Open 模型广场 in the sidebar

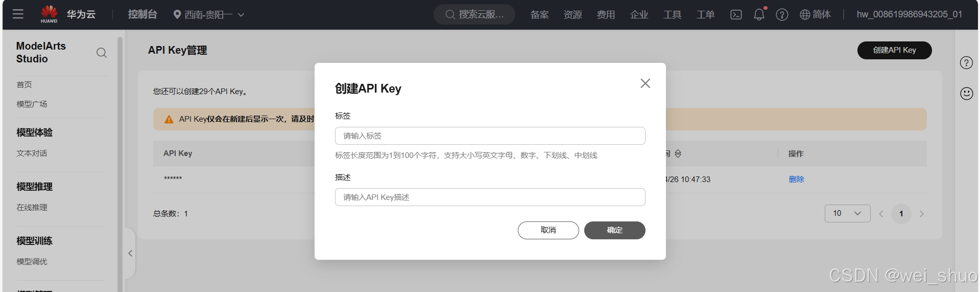tap(32, 104)
